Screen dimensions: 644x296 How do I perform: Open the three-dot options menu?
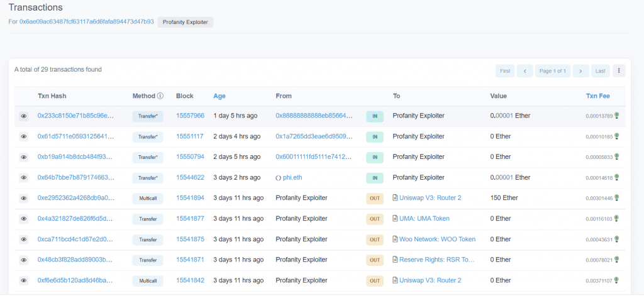[619, 71]
